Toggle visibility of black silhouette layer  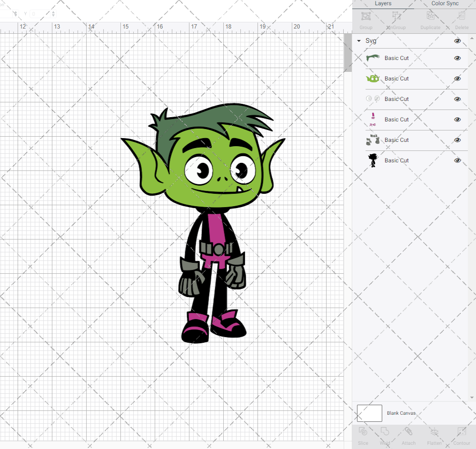(457, 160)
